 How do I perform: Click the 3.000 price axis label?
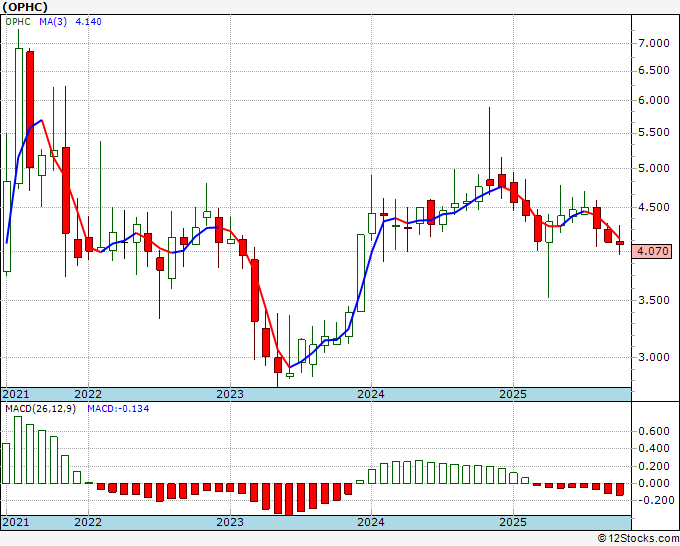(654, 357)
